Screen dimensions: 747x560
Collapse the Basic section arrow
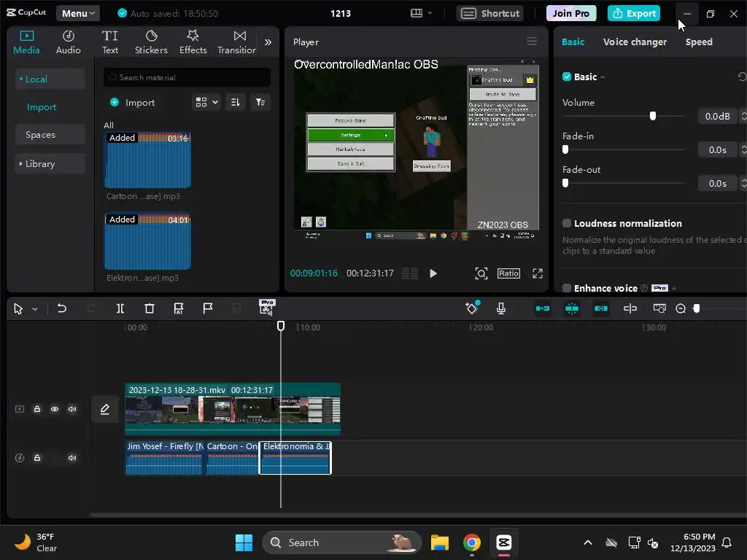603,77
